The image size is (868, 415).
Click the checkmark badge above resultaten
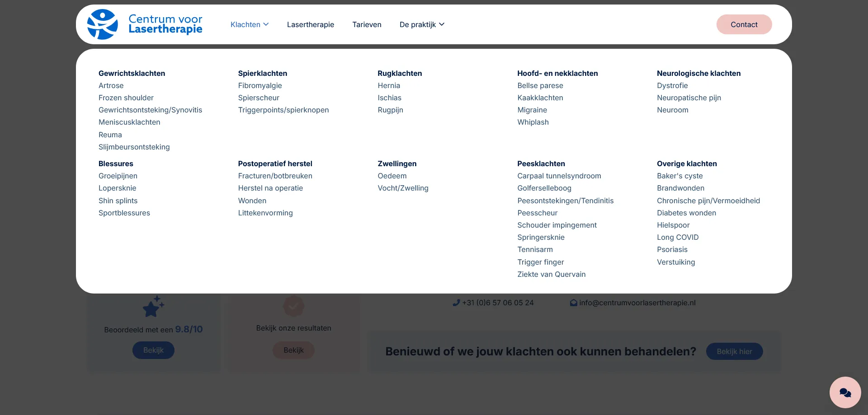(x=293, y=306)
